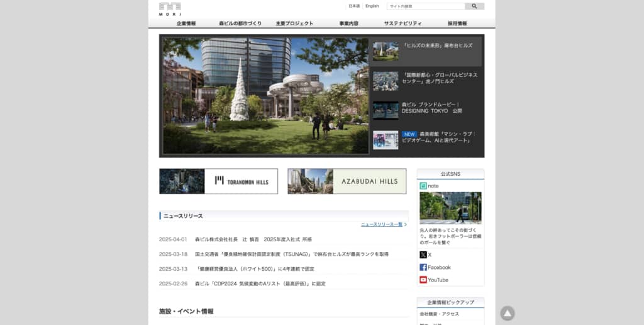This screenshot has height=325, width=644.
Task: Open 国際新都心・グローバルビジネスセンター slide text
Action: [x=440, y=78]
